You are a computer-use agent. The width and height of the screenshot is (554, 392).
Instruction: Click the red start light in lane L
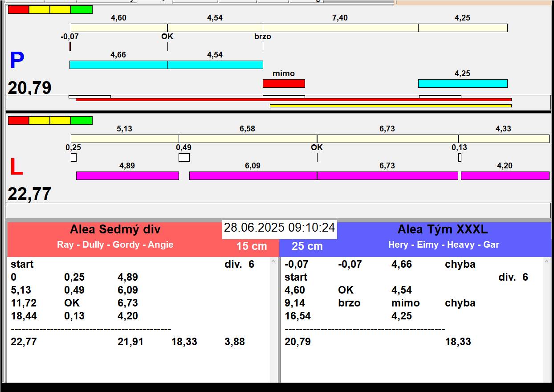(x=18, y=120)
